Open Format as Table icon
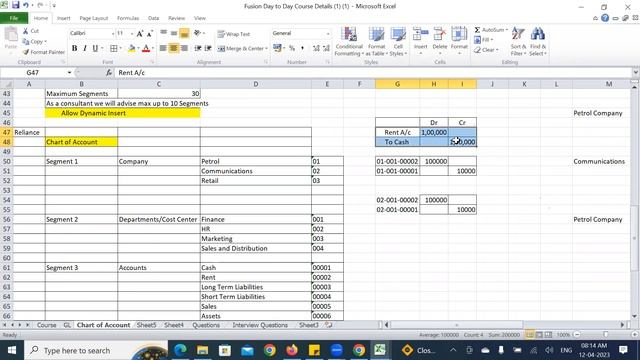Viewport: 640px width, 360px height. tap(376, 35)
